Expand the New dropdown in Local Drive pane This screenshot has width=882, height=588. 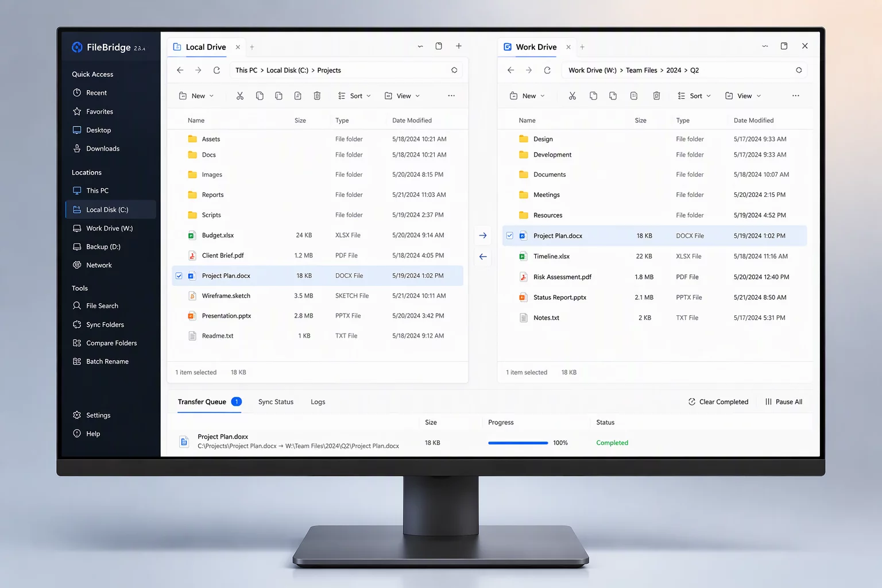197,96
